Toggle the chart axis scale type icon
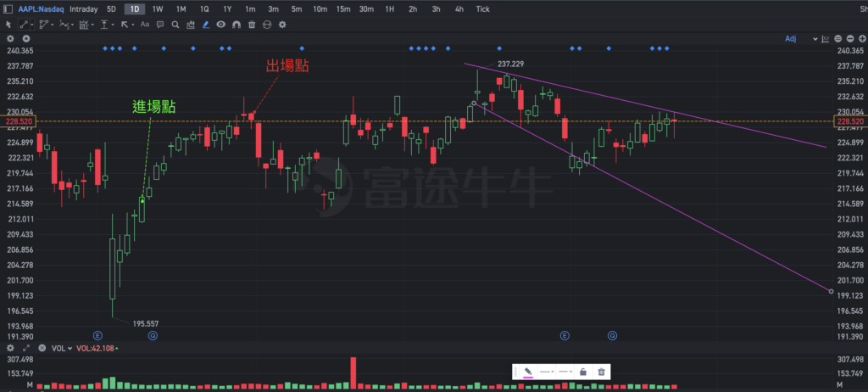The image size is (868, 392). click(x=826, y=39)
